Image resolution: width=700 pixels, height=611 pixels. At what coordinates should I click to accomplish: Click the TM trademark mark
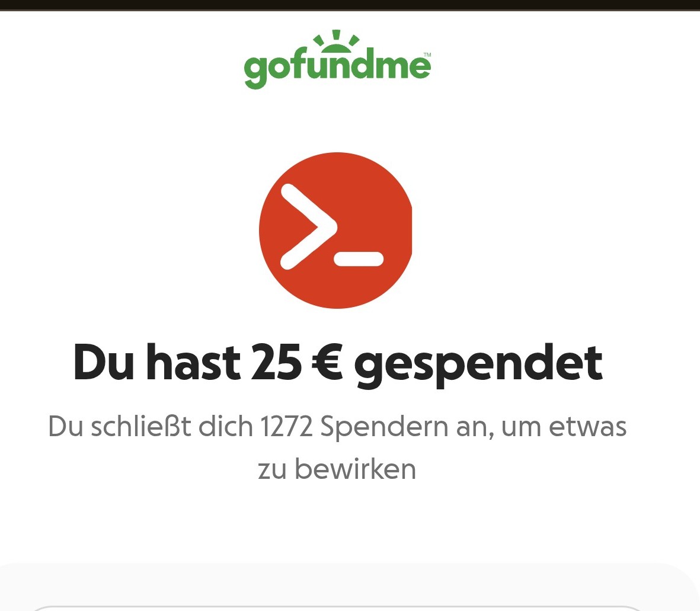pyautogui.click(x=427, y=55)
